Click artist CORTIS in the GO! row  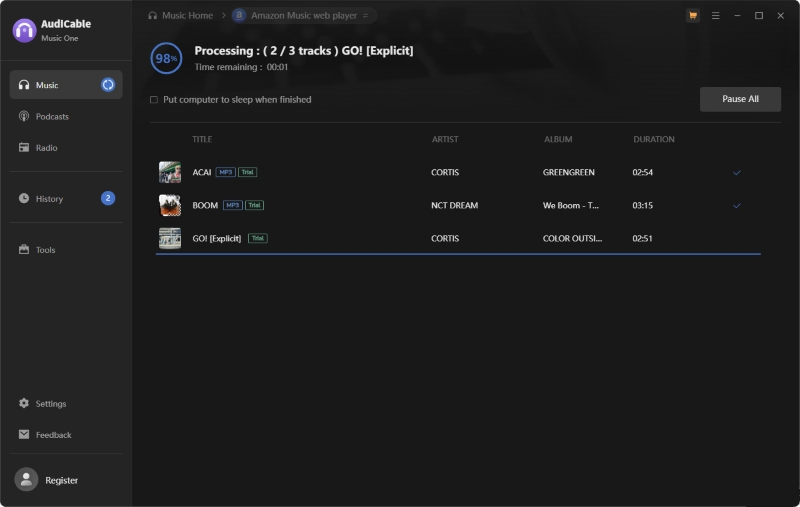click(445, 238)
